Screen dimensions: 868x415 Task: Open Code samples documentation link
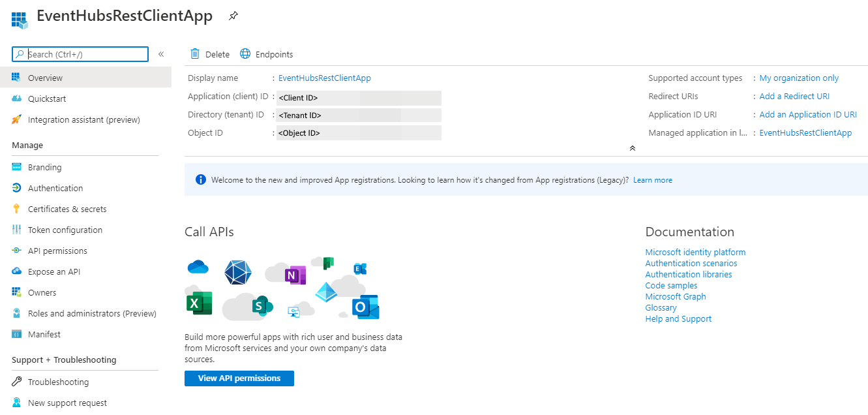point(672,285)
